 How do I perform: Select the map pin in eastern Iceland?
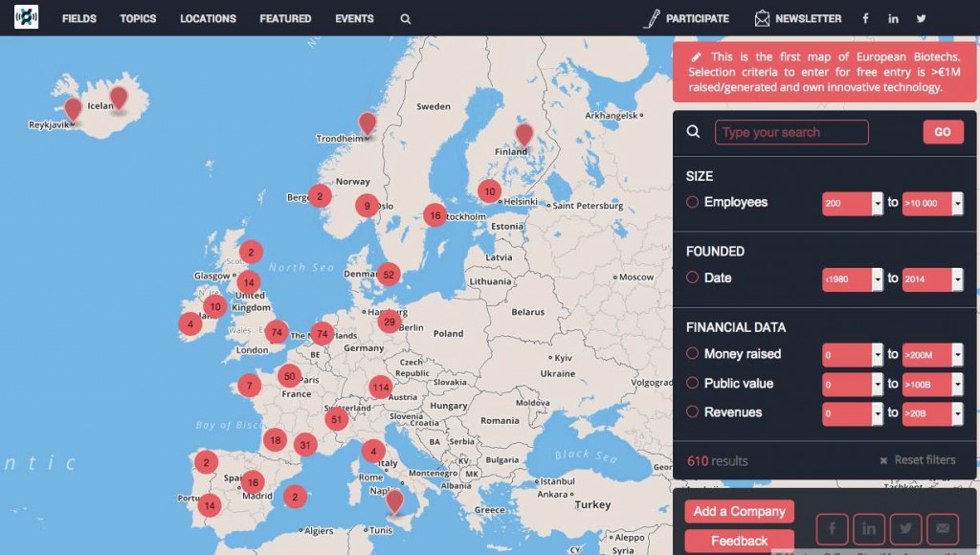[118, 99]
